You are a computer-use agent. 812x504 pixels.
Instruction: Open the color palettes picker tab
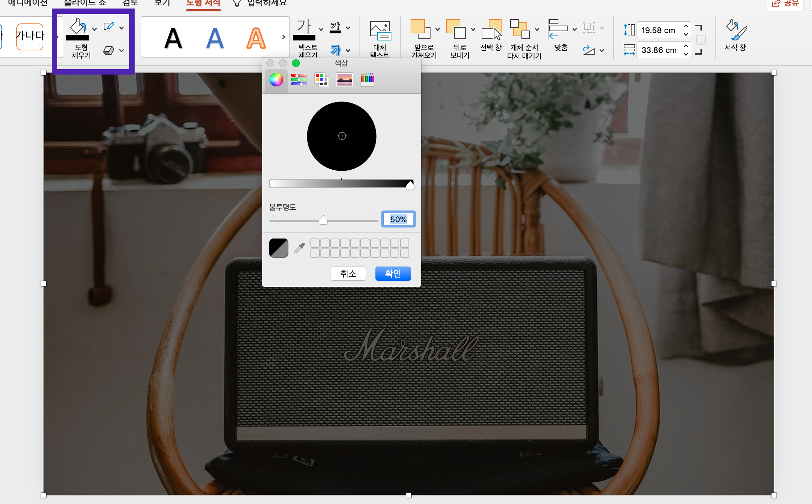click(x=321, y=80)
